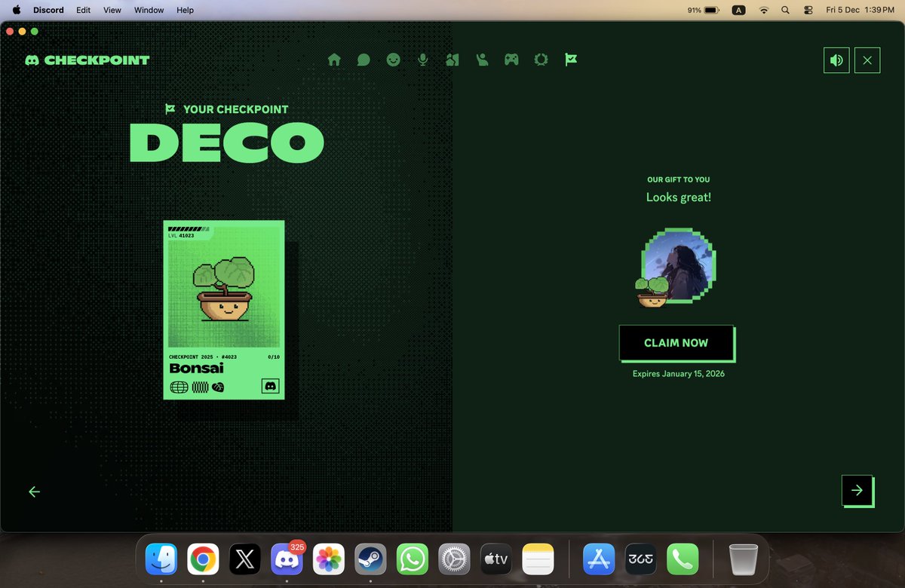The width and height of the screenshot is (905, 588).
Task: Click the Discord logo on the Bonsai card
Action: point(271,385)
